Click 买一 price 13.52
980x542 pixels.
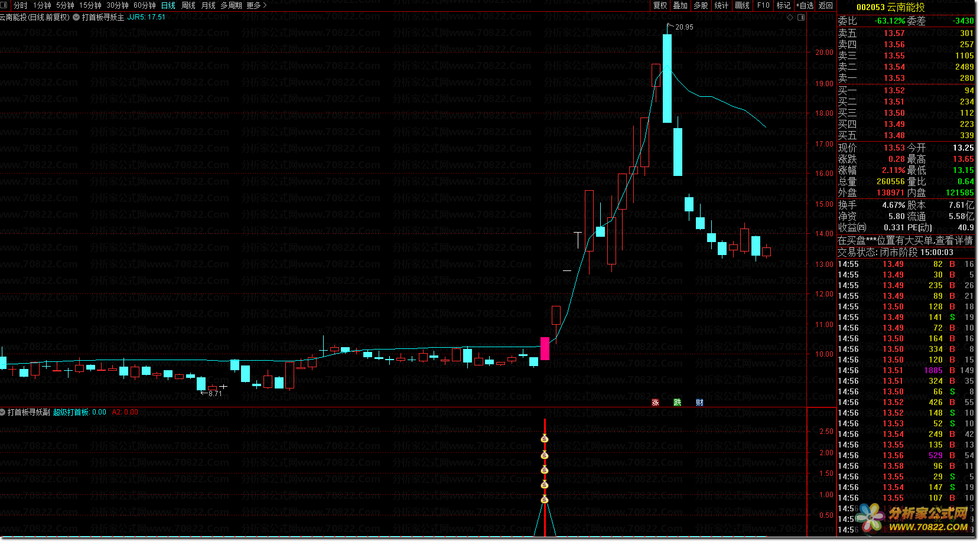tap(894, 90)
